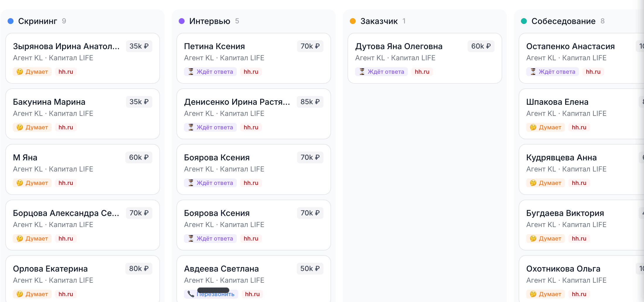The height and width of the screenshot is (302, 644).
Task: Click Думает tag on Бугдаева Виктория card
Action: [x=546, y=238]
